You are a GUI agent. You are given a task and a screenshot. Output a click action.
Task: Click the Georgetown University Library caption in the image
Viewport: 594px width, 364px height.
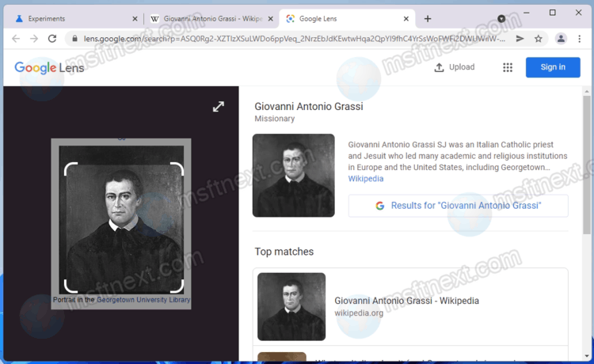tap(143, 300)
